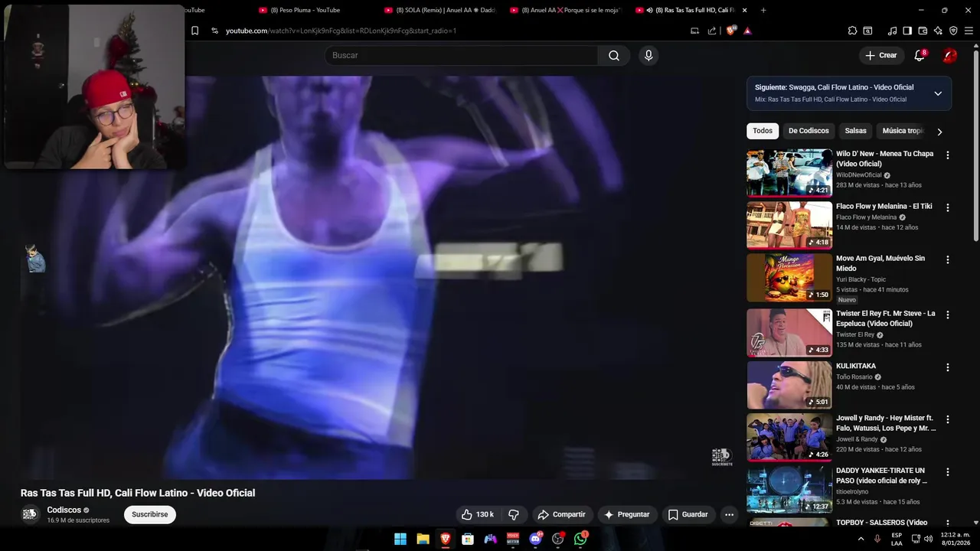Subscribe with the Suscribirse button
Screen dimensions: 980x551
tap(150, 514)
